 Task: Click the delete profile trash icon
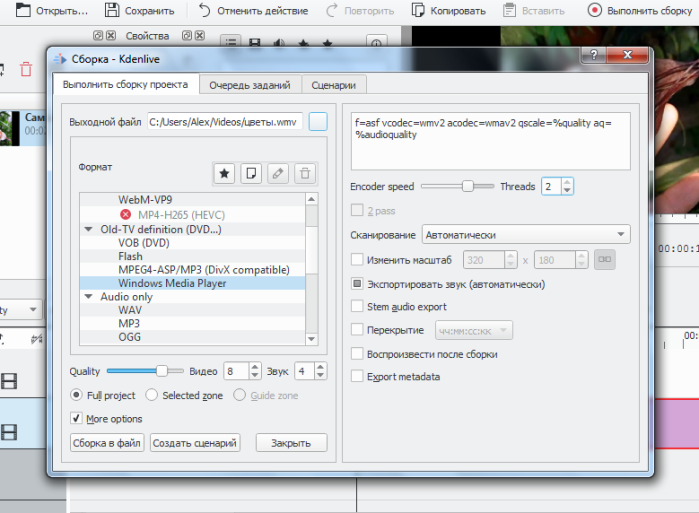point(305,173)
